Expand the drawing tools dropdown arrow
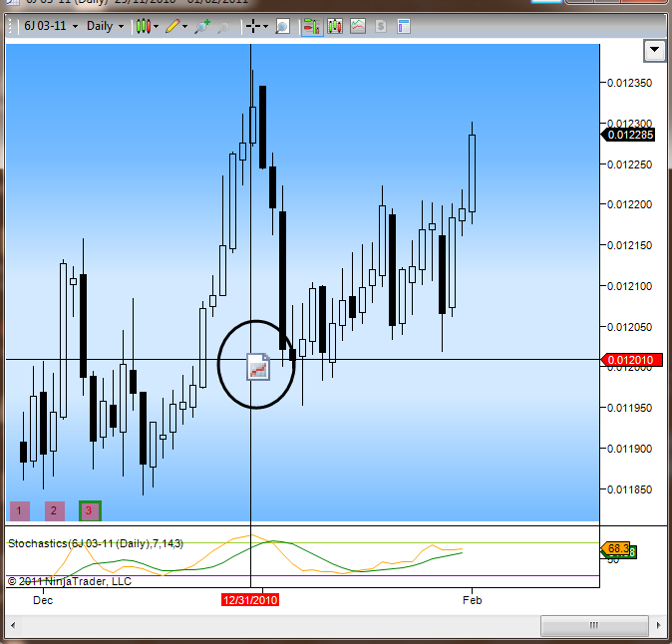Screen dimensions: 672x644 tap(184, 27)
